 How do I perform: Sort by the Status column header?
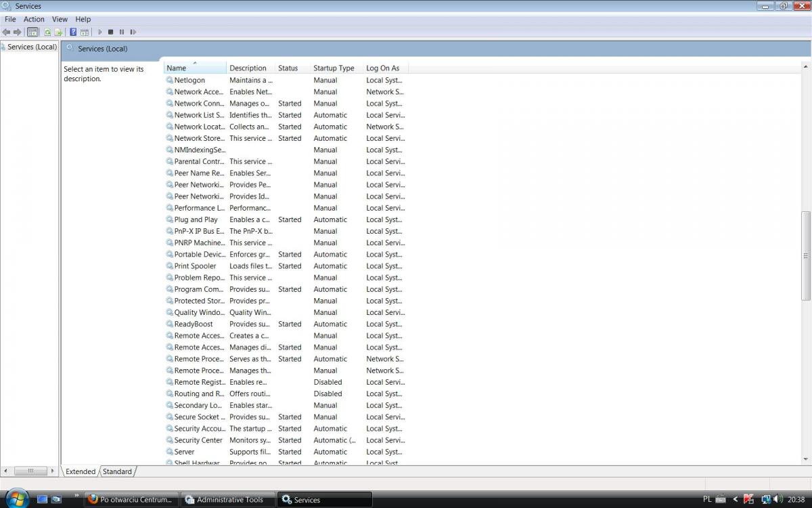292,68
